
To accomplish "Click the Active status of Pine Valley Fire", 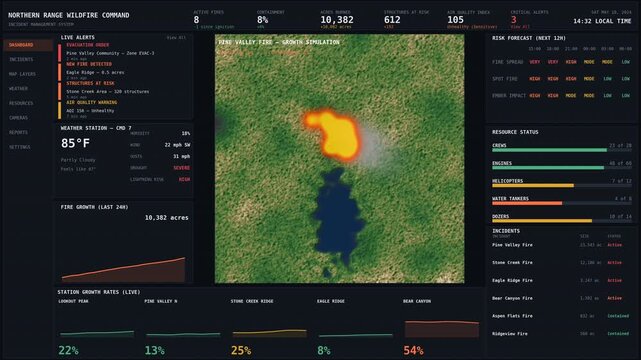I will [x=614, y=245].
